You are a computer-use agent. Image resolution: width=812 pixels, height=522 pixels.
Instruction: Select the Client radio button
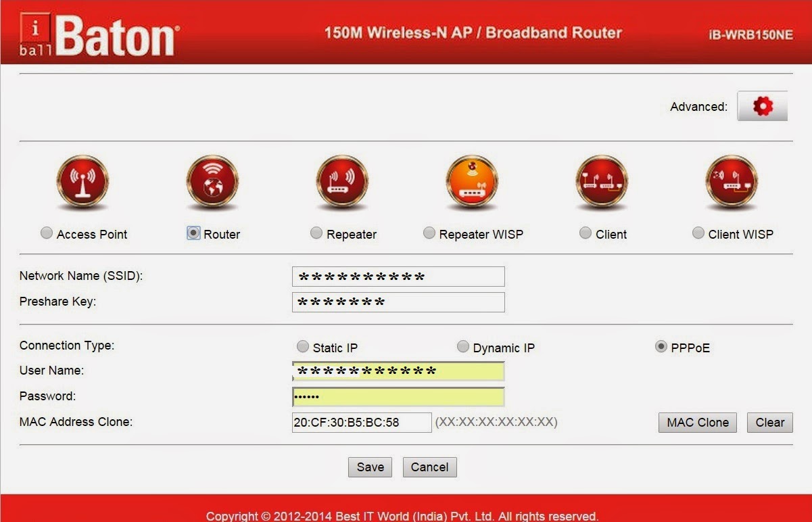pyautogui.click(x=586, y=233)
